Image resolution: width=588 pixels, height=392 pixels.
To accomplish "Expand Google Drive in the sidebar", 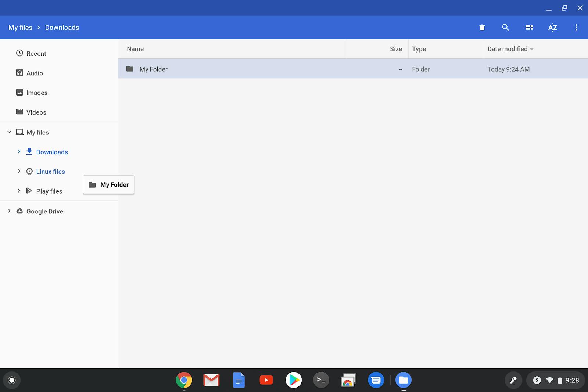I will tap(9, 211).
